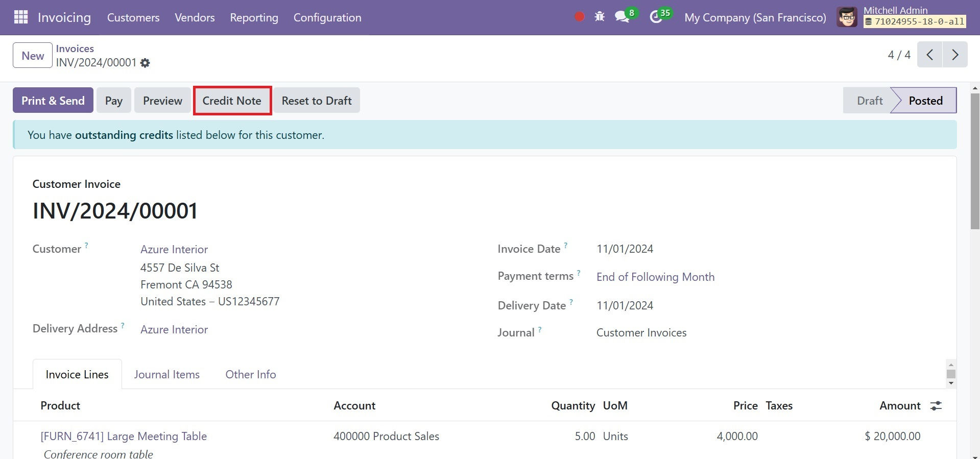Viewport: 980px width, 459px height.
Task: Click the New button
Action: pos(33,56)
